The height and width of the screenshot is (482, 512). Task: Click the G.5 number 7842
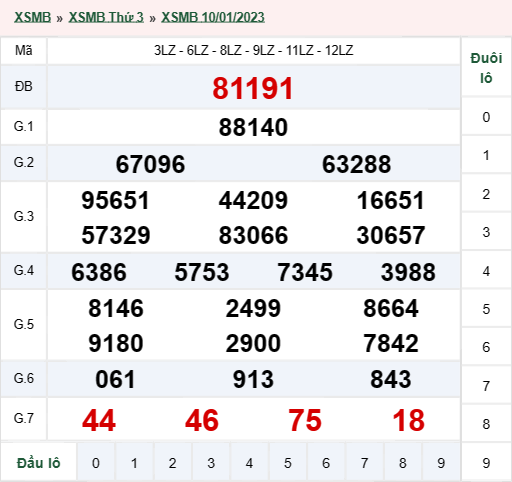391,343
